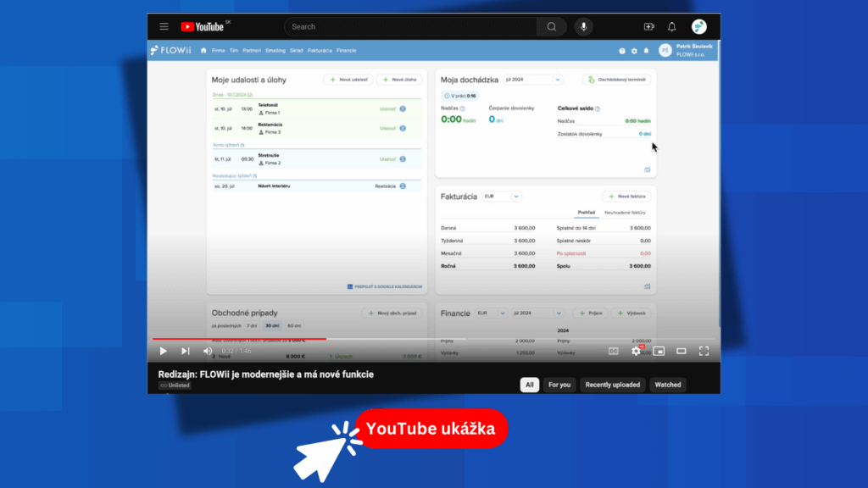Open the FLOWii help question-mark icon

coord(622,51)
